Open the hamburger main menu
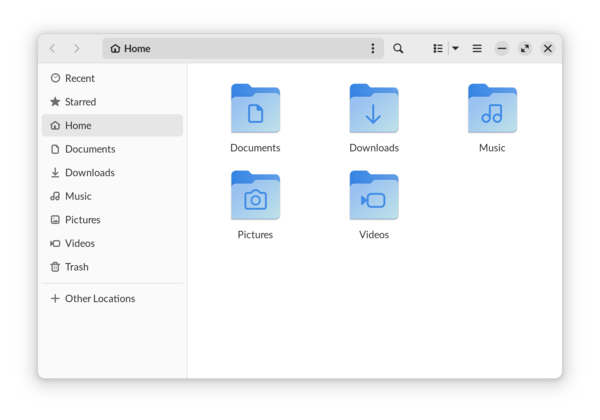 pos(477,48)
